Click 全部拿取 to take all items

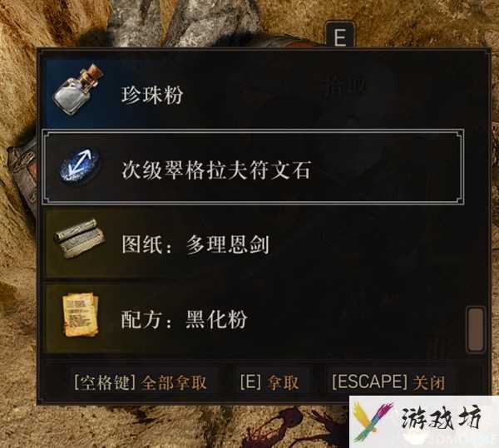tap(174, 382)
